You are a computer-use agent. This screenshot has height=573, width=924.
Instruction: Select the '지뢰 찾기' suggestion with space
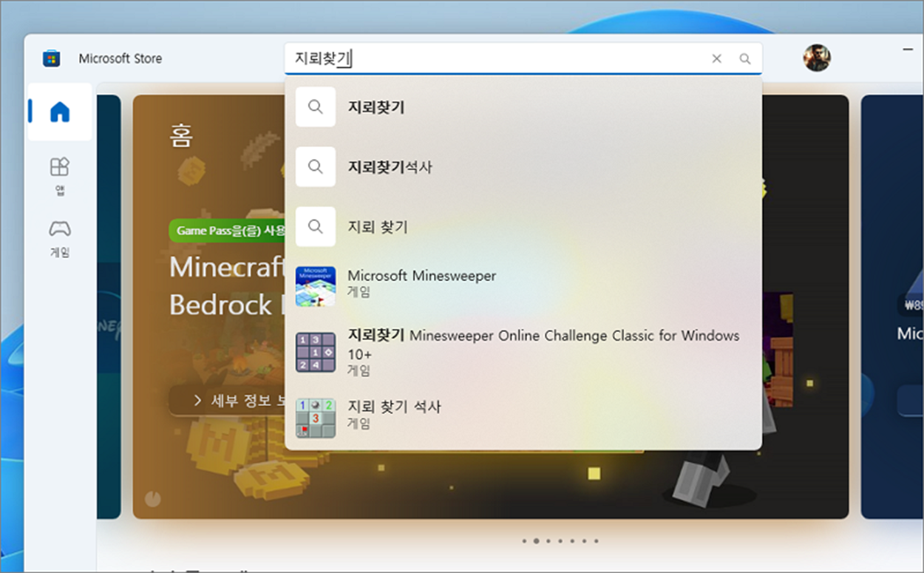[523, 227]
